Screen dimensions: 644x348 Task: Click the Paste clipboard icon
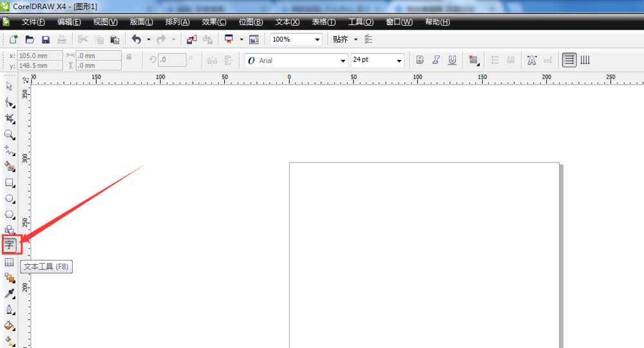115,39
